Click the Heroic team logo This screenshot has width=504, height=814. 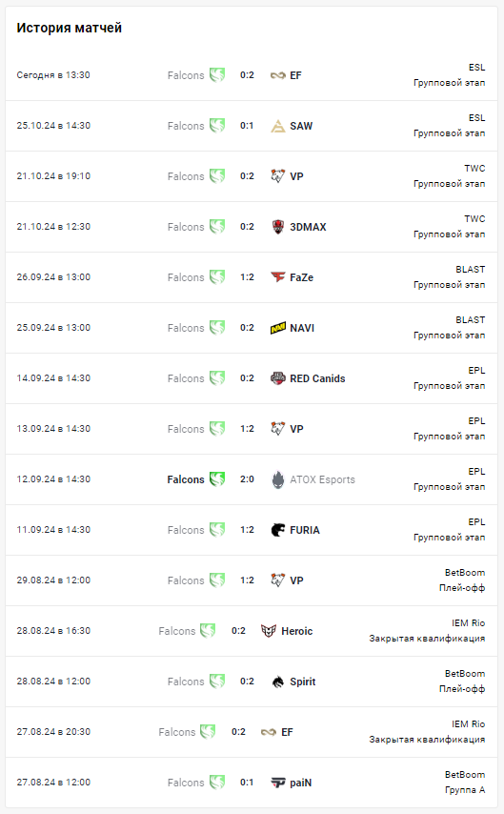pyautogui.click(x=269, y=631)
